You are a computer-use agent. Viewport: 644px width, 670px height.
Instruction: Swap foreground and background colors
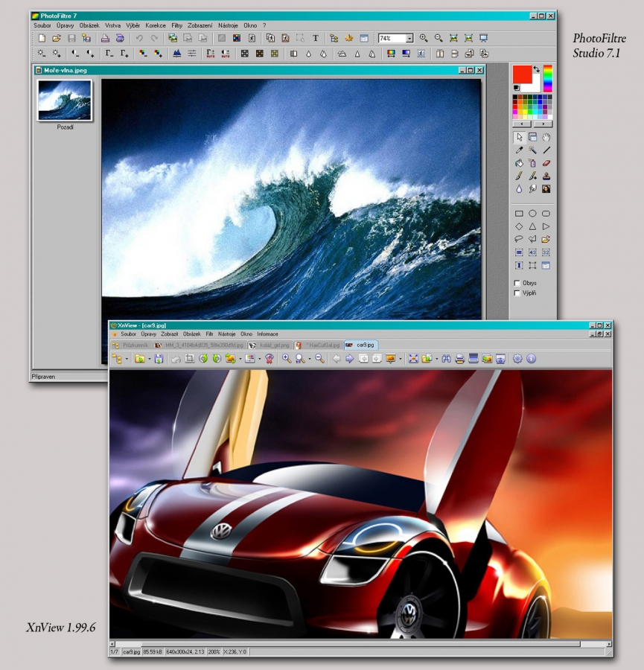click(x=536, y=68)
